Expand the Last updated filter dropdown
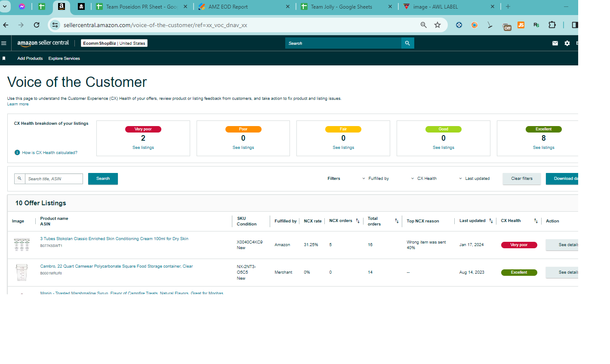610x364 pixels. pyautogui.click(x=474, y=179)
